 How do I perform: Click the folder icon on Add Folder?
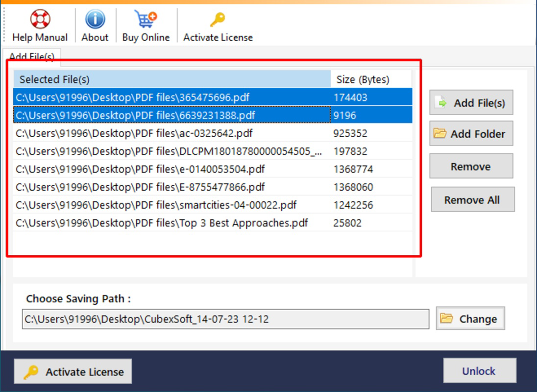click(x=439, y=133)
